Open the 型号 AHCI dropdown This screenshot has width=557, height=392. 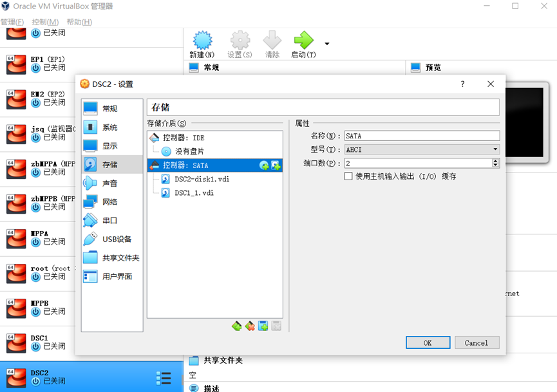pos(422,149)
